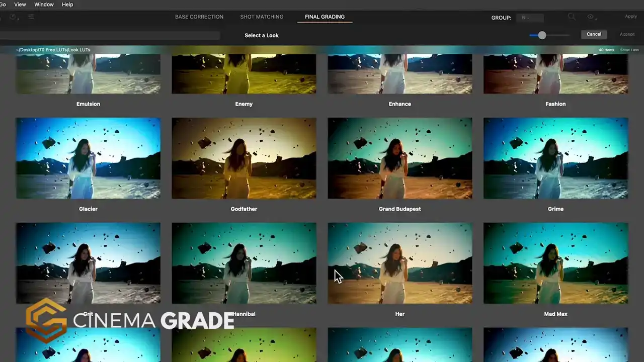Open the View menu in the menu bar
This screenshot has height=362, width=644.
[x=20, y=4]
